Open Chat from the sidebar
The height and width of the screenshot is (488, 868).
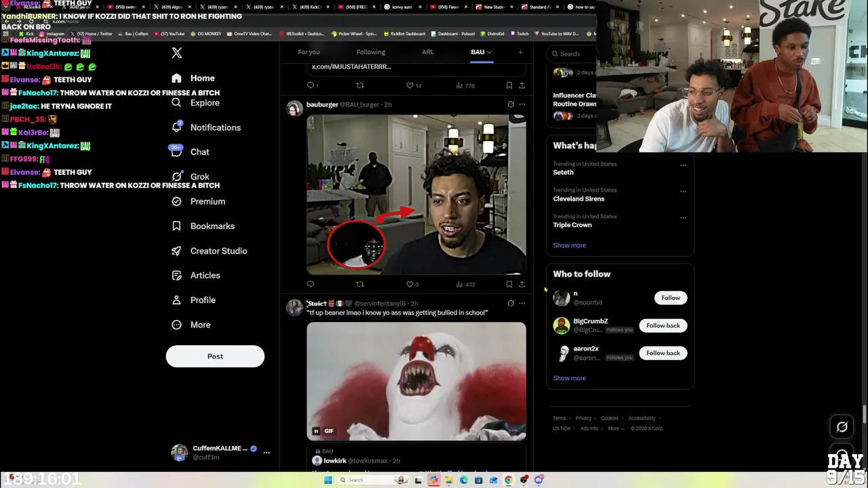tap(190, 152)
